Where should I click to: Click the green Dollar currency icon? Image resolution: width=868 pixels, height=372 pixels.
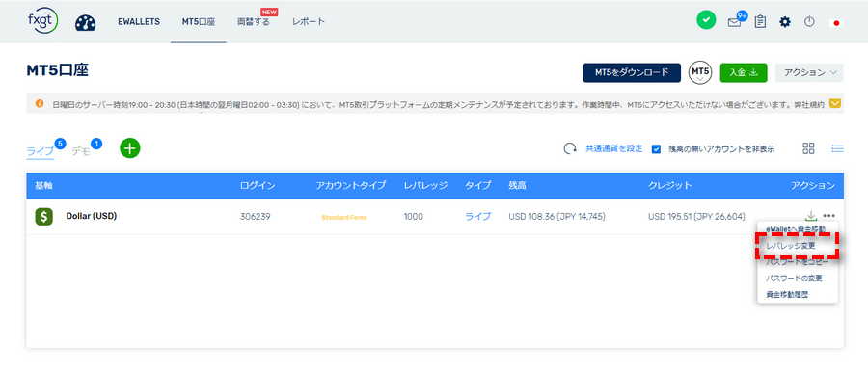tap(43, 217)
